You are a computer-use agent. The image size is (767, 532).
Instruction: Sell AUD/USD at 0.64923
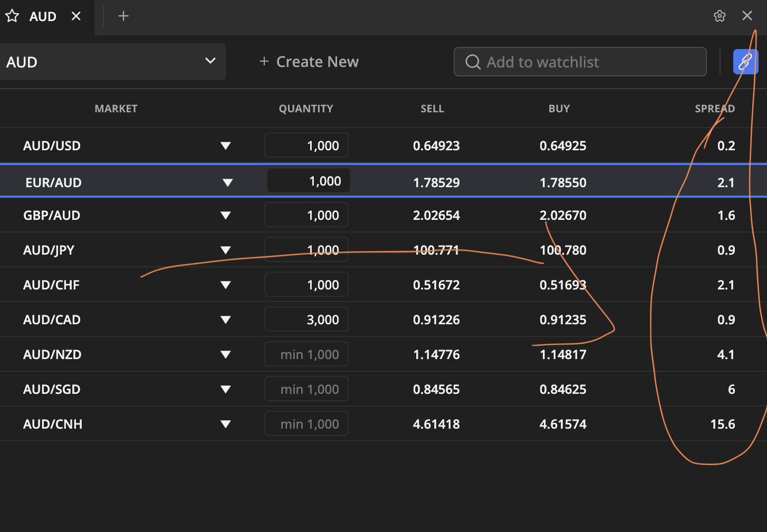[x=436, y=146]
